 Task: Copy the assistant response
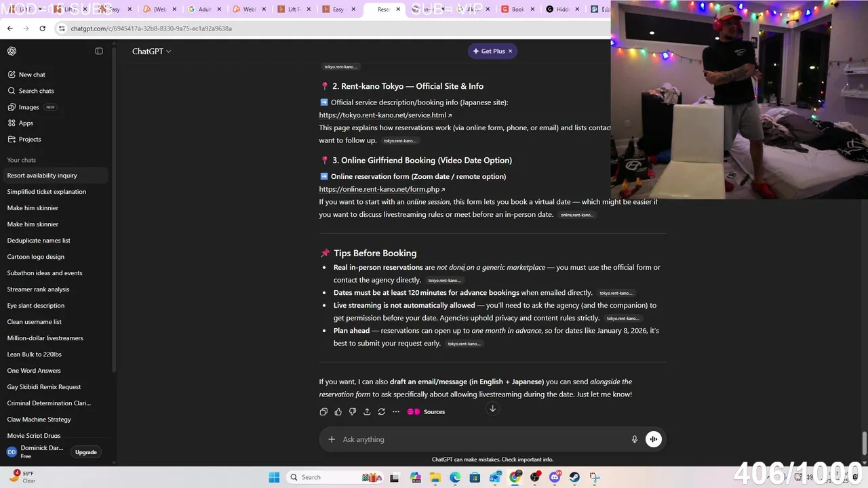click(x=323, y=411)
